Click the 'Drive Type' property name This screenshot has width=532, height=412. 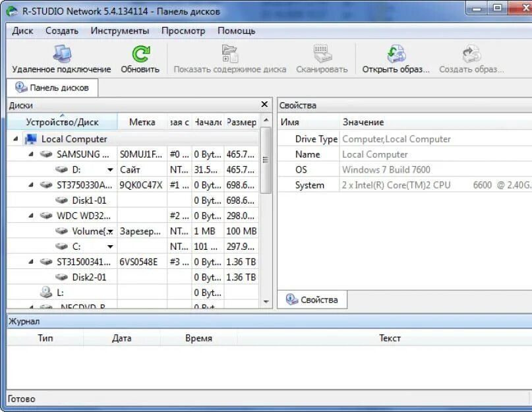316,139
